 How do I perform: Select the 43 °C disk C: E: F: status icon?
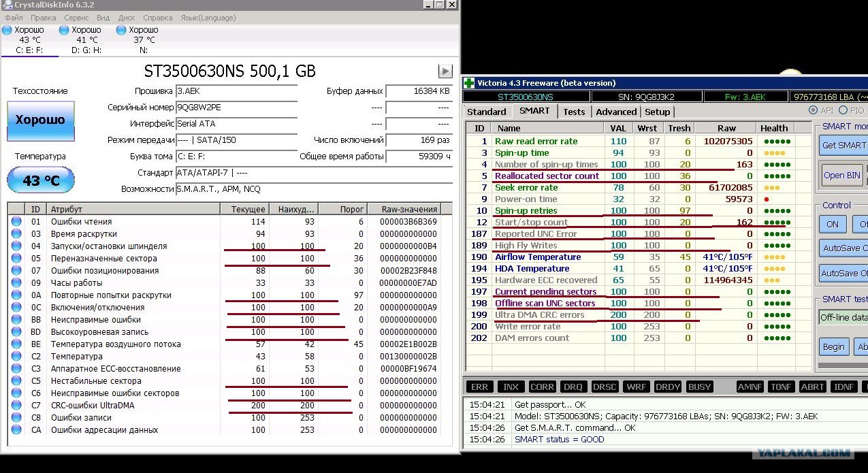tap(7, 30)
